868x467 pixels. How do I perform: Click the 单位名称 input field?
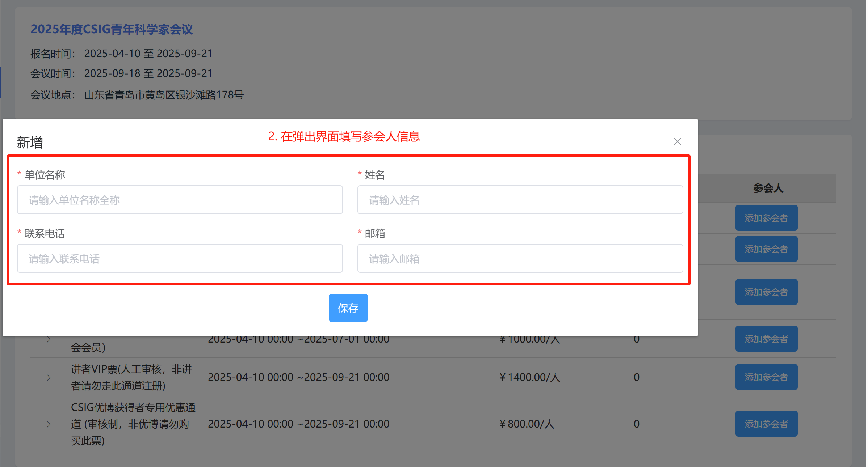point(180,200)
